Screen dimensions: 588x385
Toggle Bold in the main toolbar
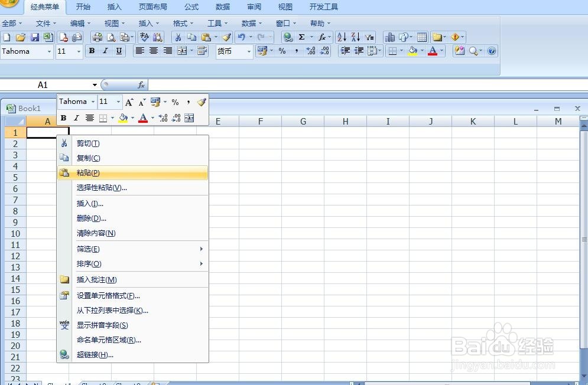[x=92, y=51]
